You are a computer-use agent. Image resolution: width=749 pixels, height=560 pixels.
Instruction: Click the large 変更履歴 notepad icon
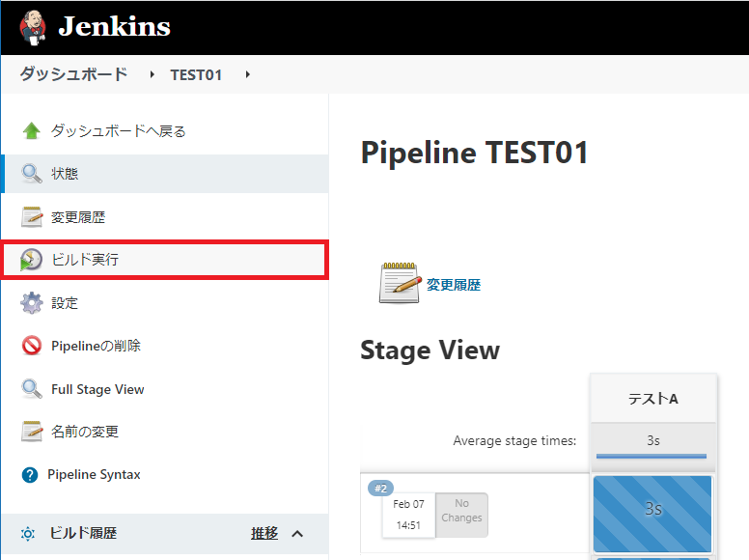[x=401, y=283]
